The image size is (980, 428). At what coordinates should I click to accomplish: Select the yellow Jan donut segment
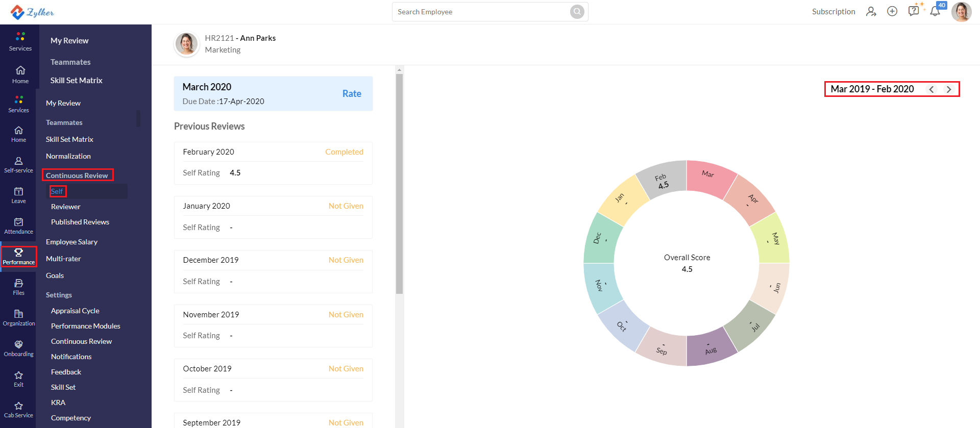(x=624, y=200)
